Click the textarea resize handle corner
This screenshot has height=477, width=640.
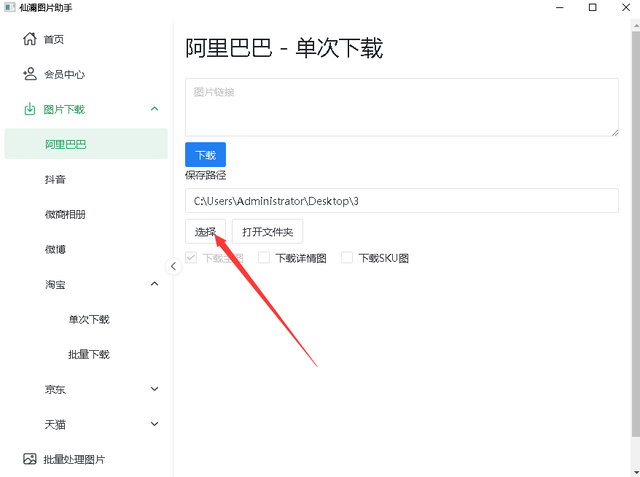(x=615, y=133)
